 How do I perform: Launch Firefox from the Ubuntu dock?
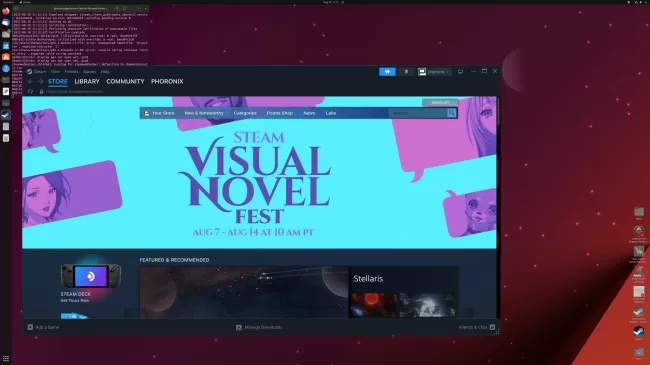coord(6,11)
